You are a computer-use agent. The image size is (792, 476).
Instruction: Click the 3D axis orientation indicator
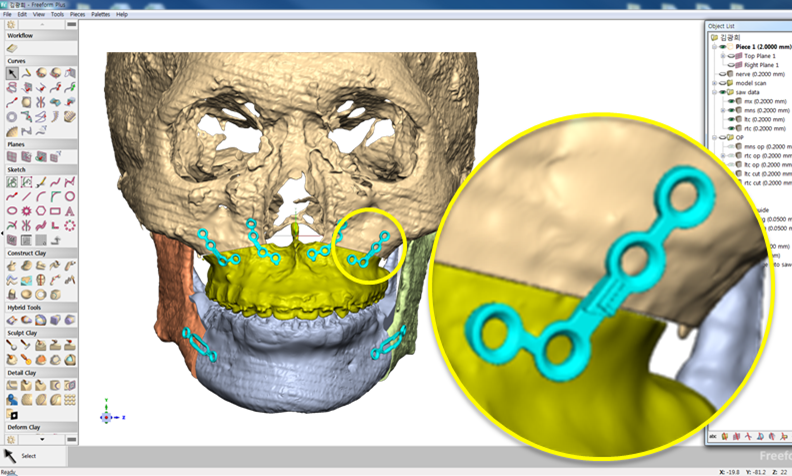click(106, 415)
